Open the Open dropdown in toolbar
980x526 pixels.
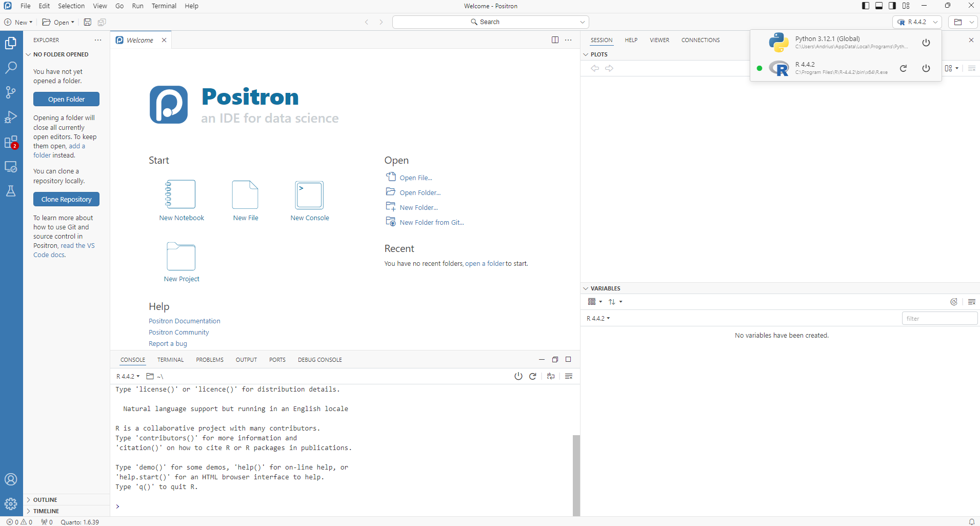(58, 22)
